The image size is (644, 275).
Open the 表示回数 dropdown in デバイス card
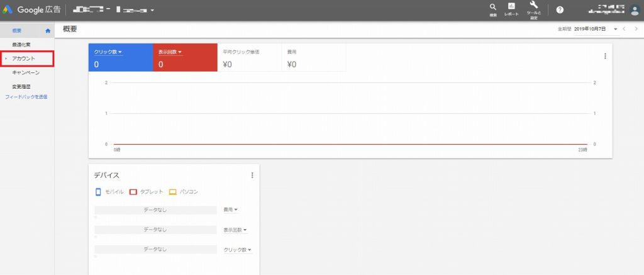235,230
